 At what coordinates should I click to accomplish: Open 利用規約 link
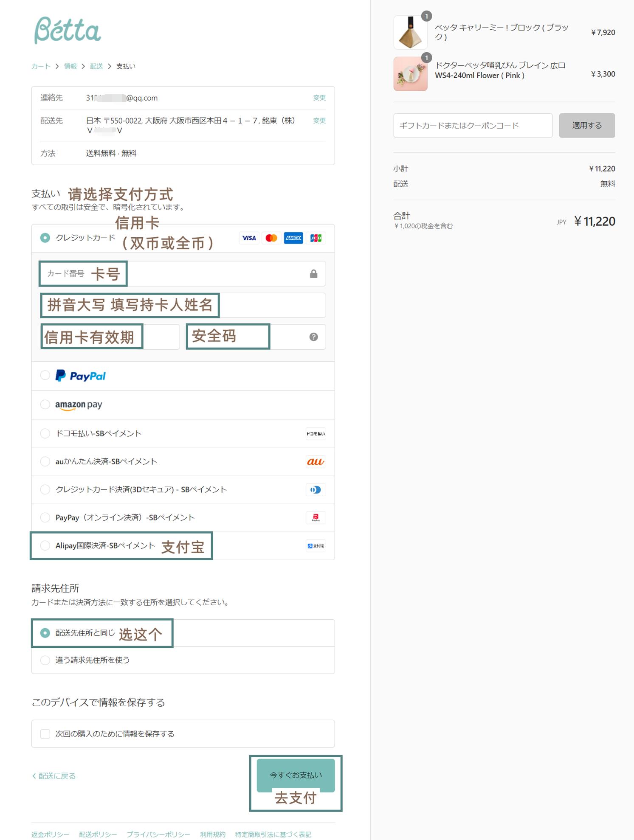(213, 834)
